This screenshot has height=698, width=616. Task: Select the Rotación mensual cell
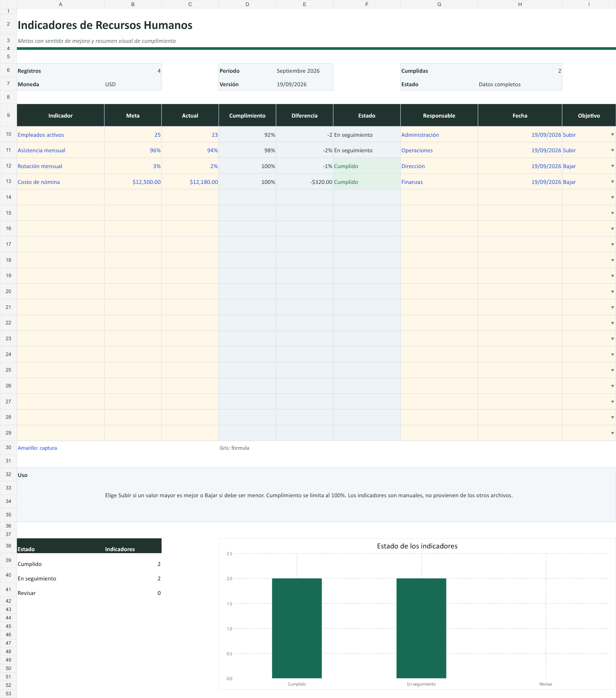[60, 166]
